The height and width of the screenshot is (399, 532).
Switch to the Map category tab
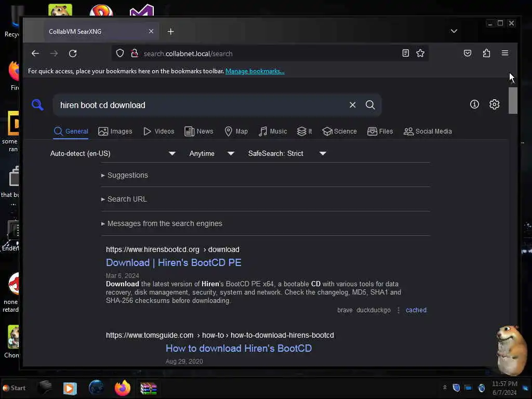tap(236, 131)
